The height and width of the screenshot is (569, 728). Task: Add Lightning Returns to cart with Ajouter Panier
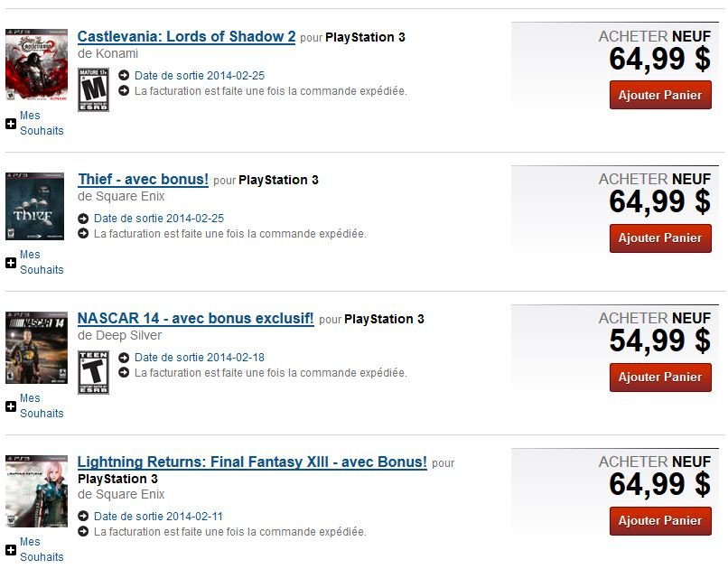(660, 521)
